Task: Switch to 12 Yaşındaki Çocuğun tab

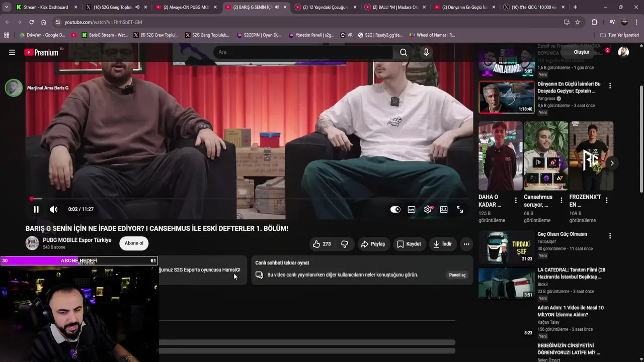Action: (x=325, y=7)
